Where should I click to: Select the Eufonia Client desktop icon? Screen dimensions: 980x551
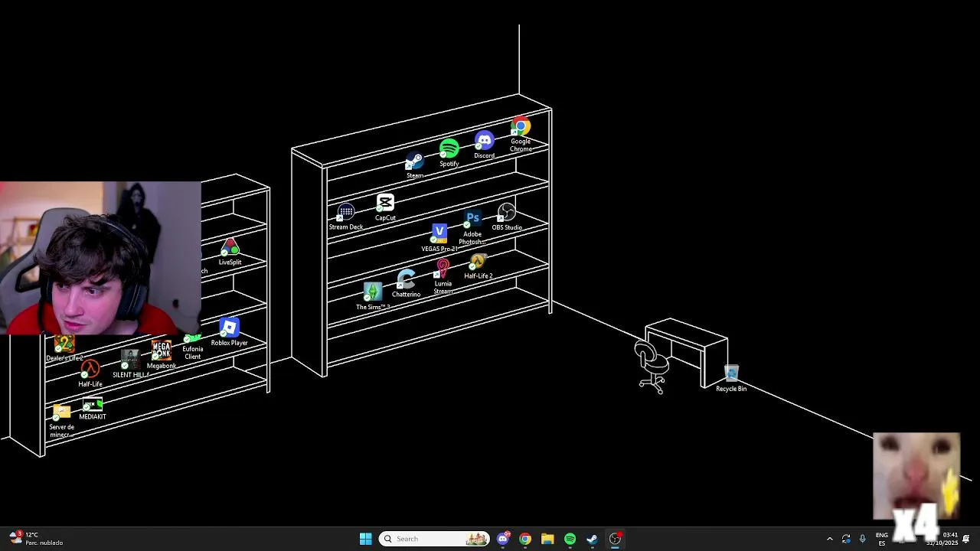tap(193, 348)
